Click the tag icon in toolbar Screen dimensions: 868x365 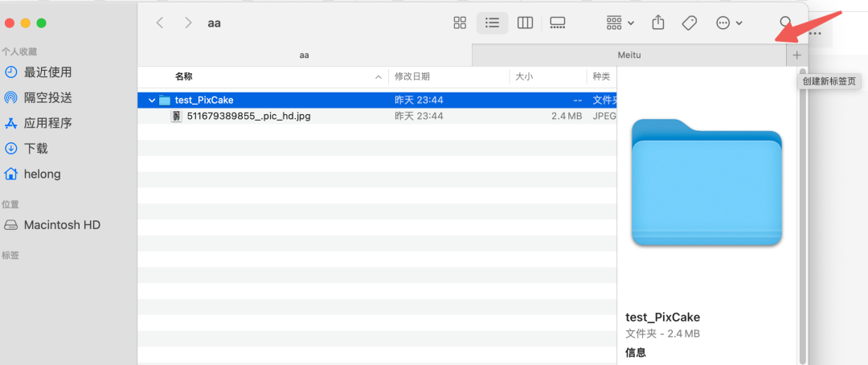(689, 23)
